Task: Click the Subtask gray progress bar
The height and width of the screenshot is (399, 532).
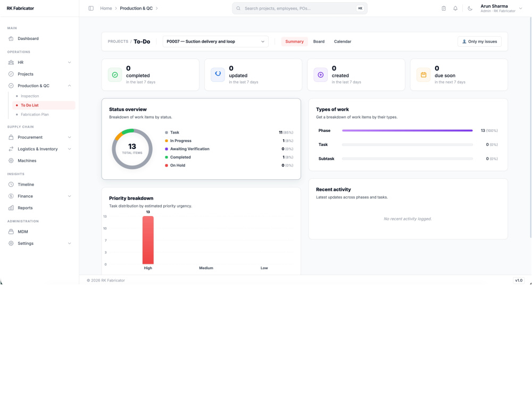Action: click(x=407, y=159)
